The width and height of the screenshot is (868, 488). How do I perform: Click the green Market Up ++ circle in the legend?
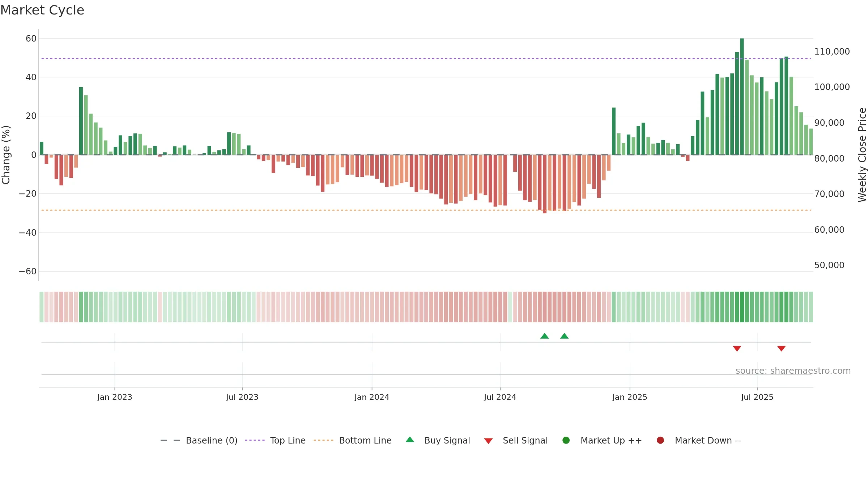tap(566, 440)
